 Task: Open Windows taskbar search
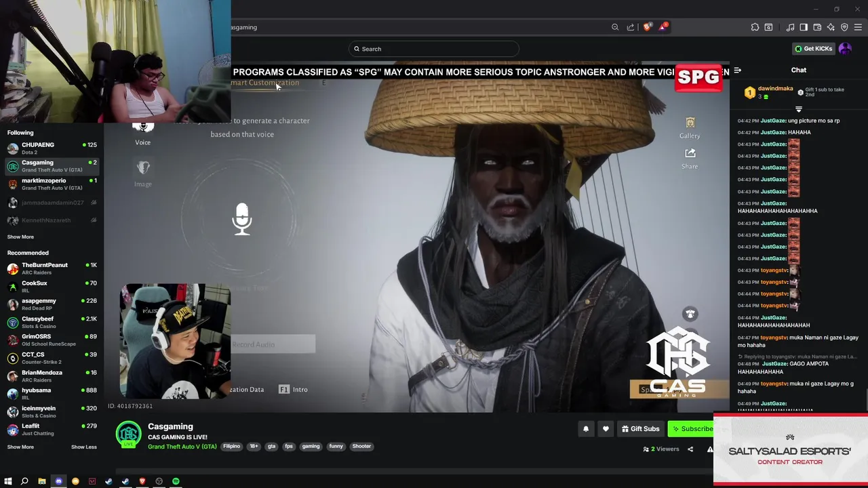point(24,481)
